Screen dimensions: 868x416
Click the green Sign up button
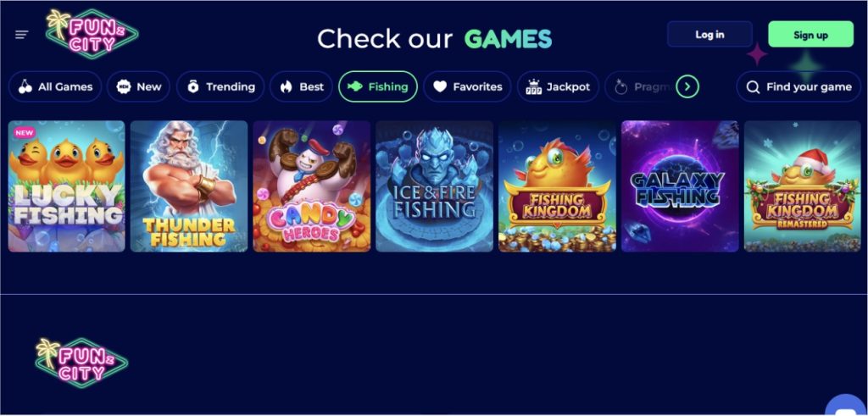point(810,34)
